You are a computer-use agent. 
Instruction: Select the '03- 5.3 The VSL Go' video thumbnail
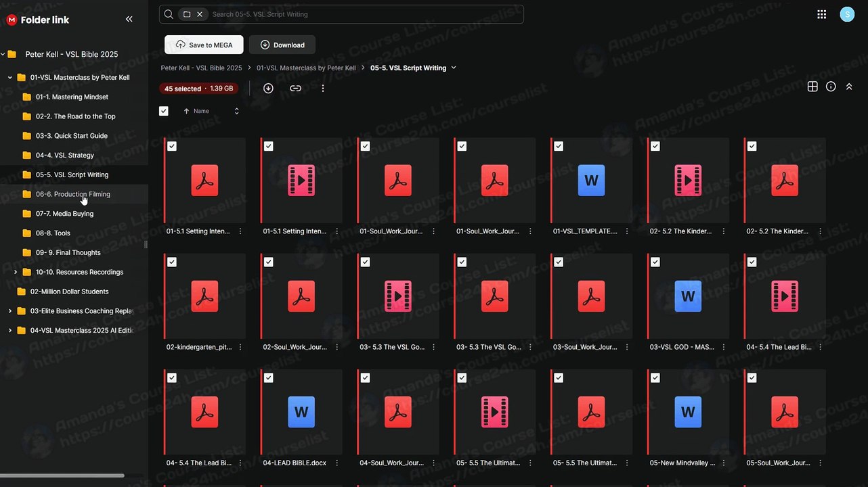pyautogui.click(x=398, y=296)
